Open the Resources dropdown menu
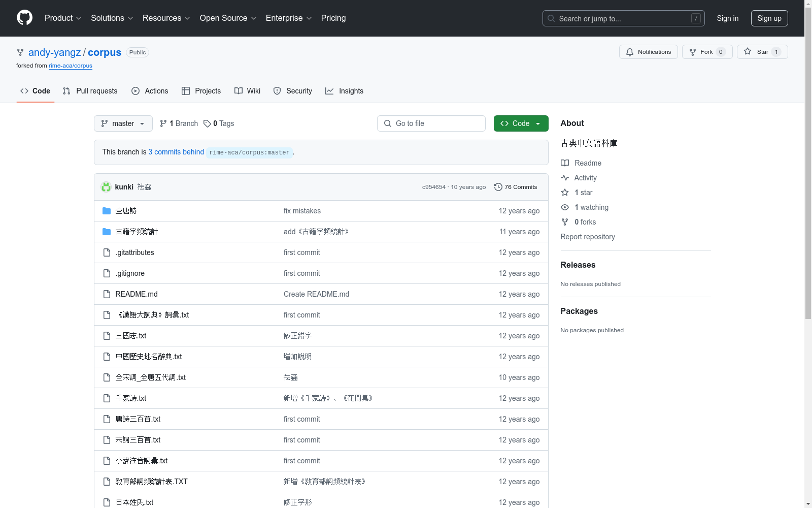The width and height of the screenshot is (812, 508). 166,18
